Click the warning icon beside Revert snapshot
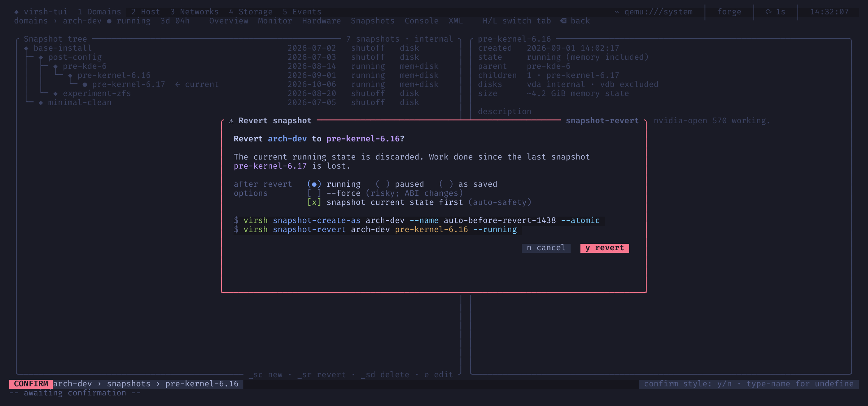This screenshot has height=406, width=868. (231, 121)
